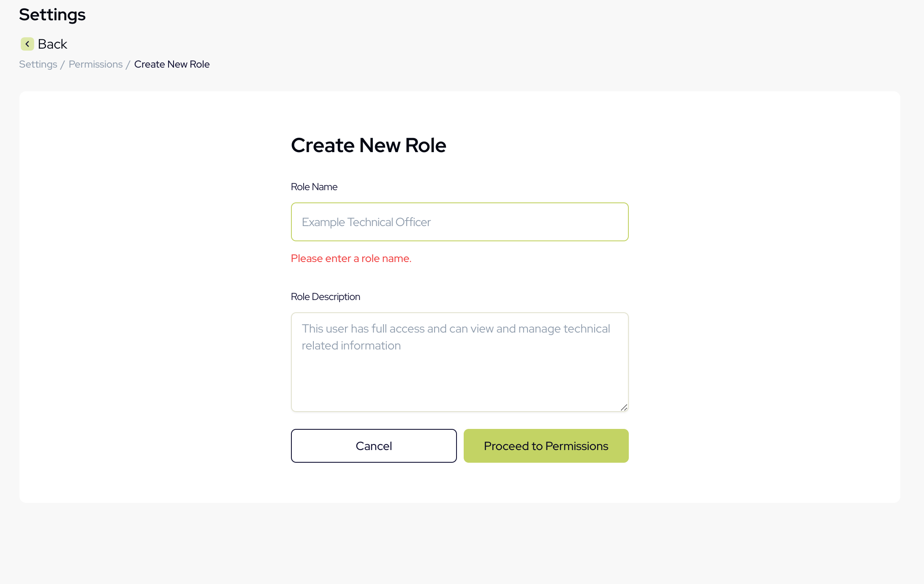Screen dimensions: 924x584
Task: Click the Role Description label
Action: pyautogui.click(x=325, y=296)
